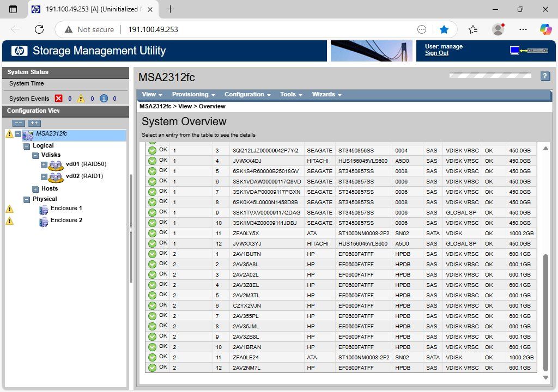The width and height of the screenshot is (558, 392).
Task: Click the disk table vertical scrollbar thumb
Action: click(545, 313)
